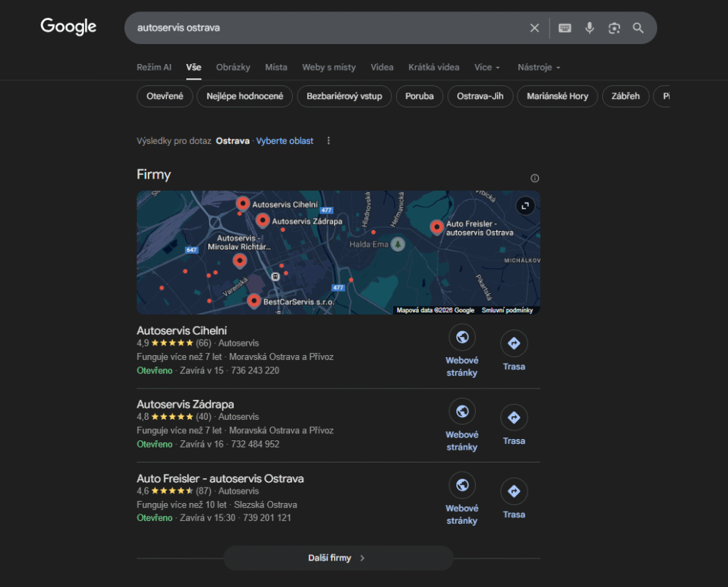This screenshot has width=728, height=587.
Task: Click Autoservis Zádrapa map pin
Action: (263, 220)
